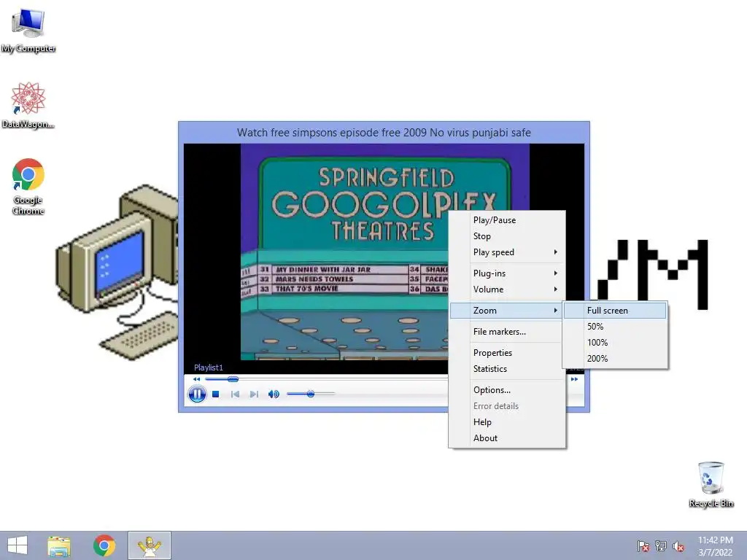Click the Homer player taskbar button
Viewport: 747px width, 560px height.
[150, 545]
